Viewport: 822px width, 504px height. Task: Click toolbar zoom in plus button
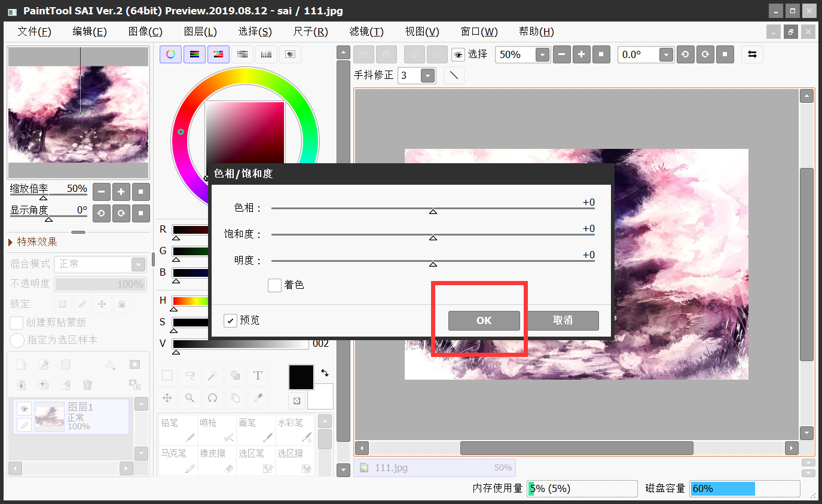pos(581,54)
